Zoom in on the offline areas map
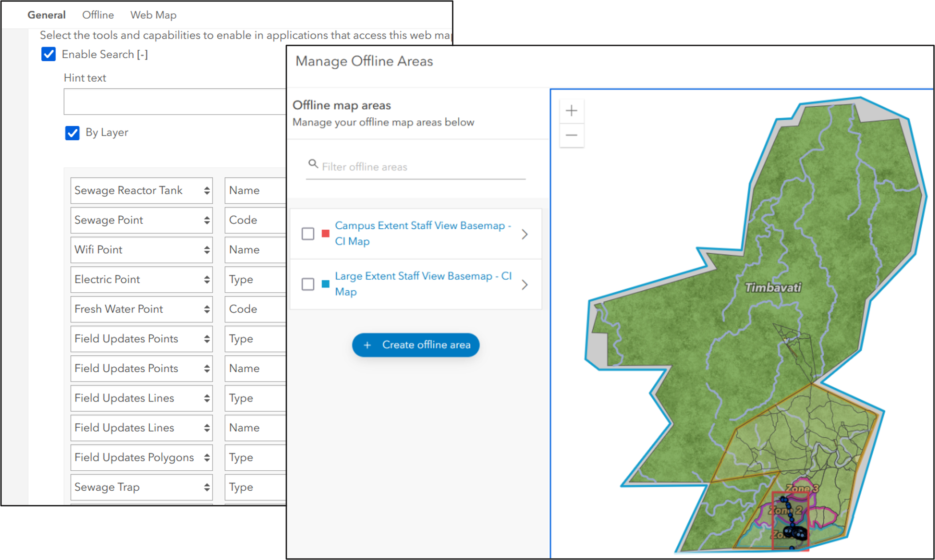 point(571,111)
